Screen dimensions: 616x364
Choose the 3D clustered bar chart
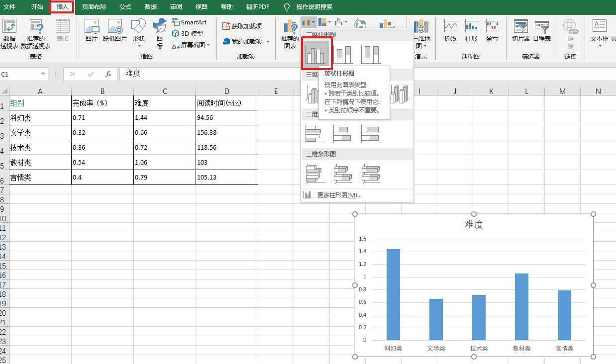315,174
